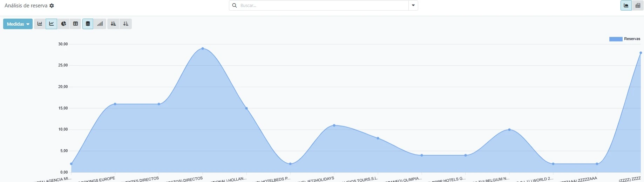Viewport: 644px width, 182px height.
Task: Click the data point above AGENCIA MI...
Action: tap(71, 164)
